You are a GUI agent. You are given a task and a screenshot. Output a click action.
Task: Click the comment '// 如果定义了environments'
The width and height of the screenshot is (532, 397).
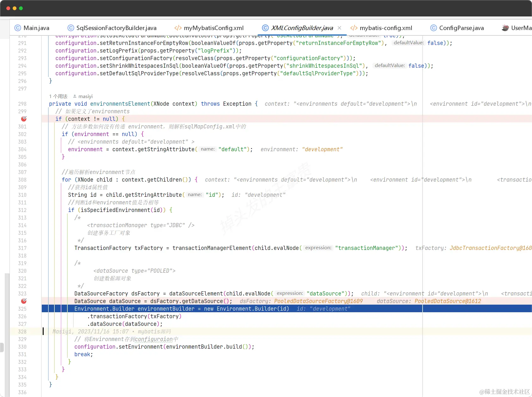coord(92,111)
